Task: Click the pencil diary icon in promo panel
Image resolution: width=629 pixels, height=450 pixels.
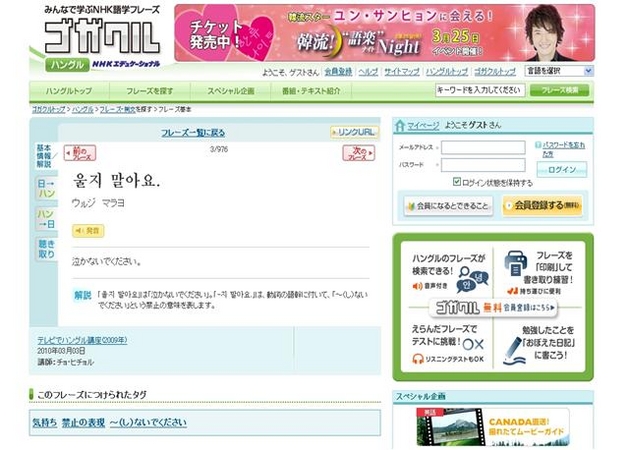Action: [514, 348]
